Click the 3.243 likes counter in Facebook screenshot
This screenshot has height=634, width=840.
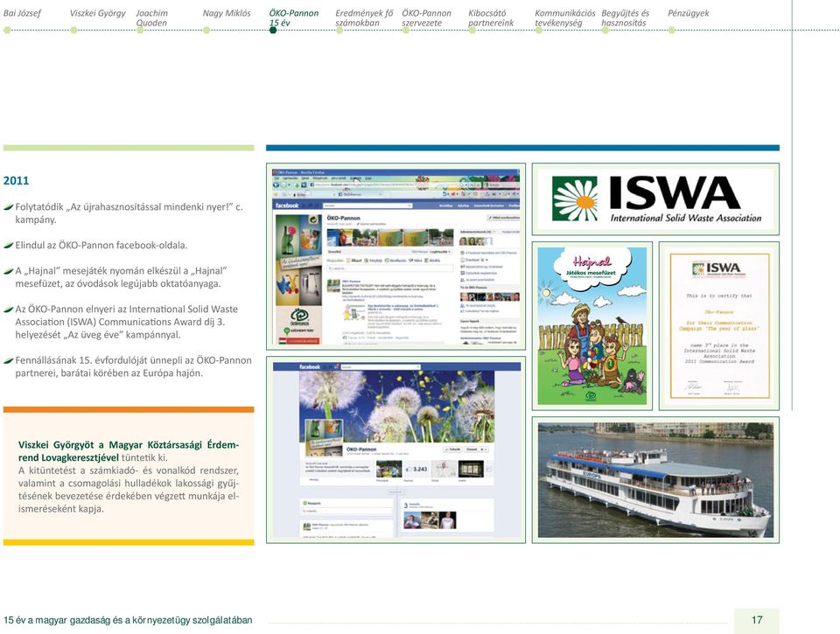click(416, 469)
